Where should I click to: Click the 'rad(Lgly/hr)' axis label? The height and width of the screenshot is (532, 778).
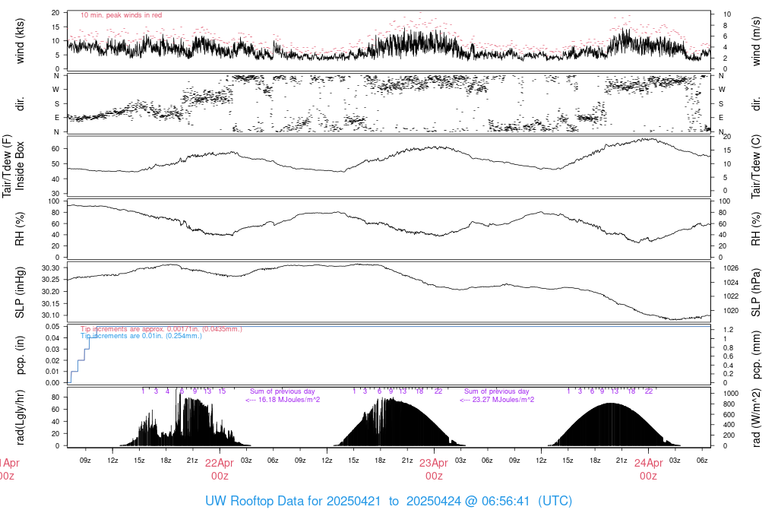tap(20, 416)
